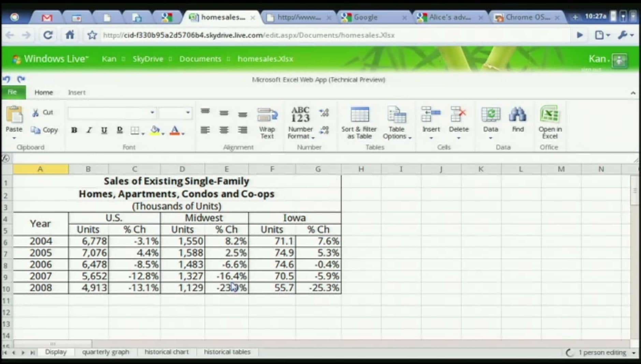Viewport: 641px width, 364px height.
Task: Toggle Italic text formatting
Action: coord(89,130)
